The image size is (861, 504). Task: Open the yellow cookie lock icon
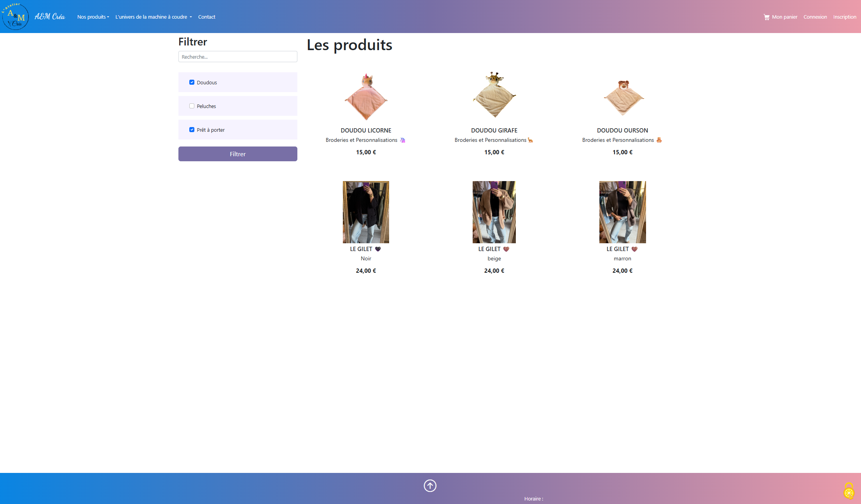(849, 491)
